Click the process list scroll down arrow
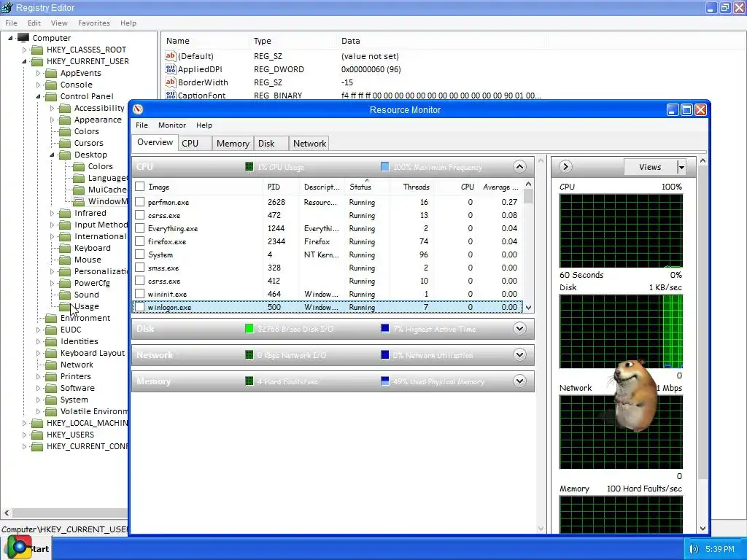This screenshot has height=560, width=747. [x=528, y=308]
